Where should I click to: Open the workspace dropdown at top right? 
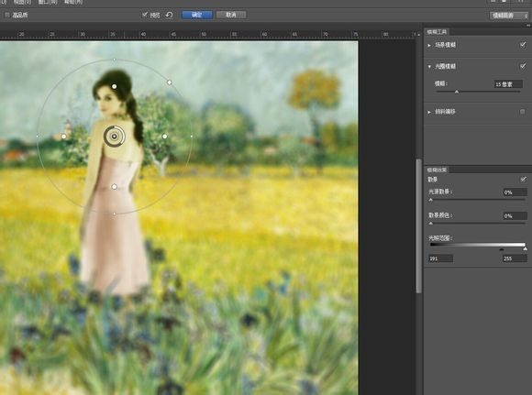click(x=509, y=16)
